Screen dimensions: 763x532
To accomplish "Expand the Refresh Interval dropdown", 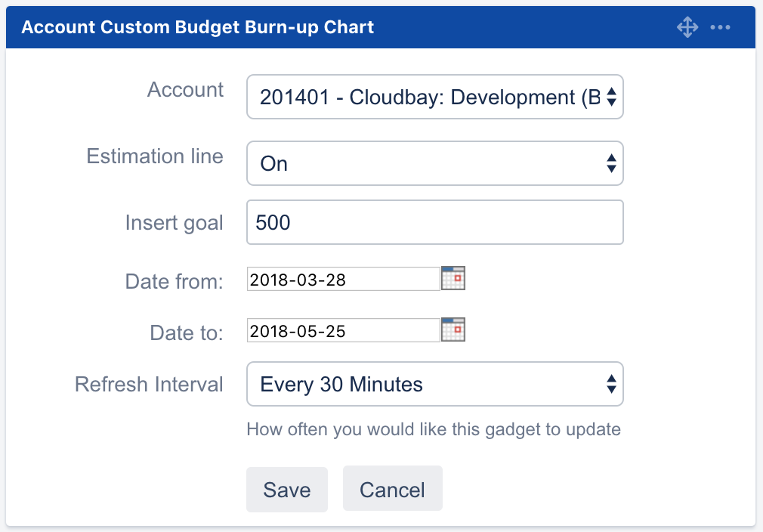I will (434, 385).
